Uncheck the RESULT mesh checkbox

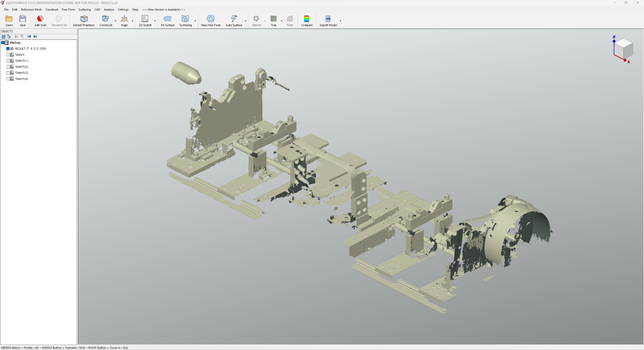(8, 49)
